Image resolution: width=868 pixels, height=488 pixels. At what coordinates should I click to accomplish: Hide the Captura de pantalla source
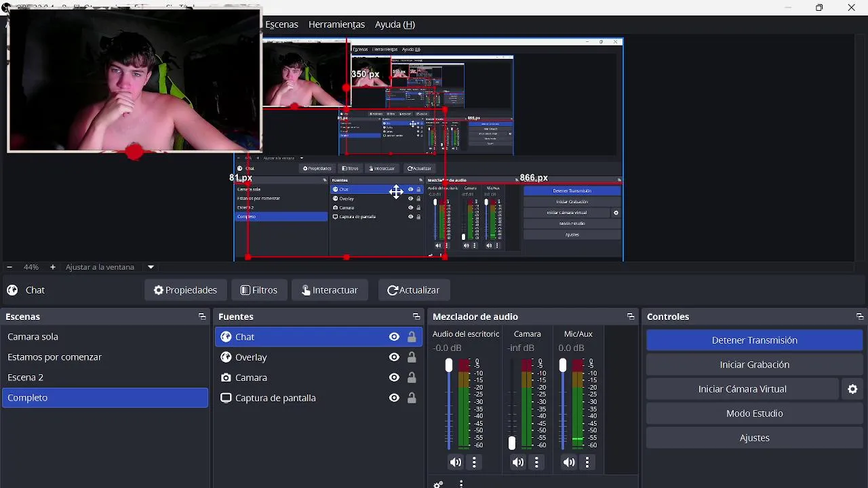click(x=394, y=398)
